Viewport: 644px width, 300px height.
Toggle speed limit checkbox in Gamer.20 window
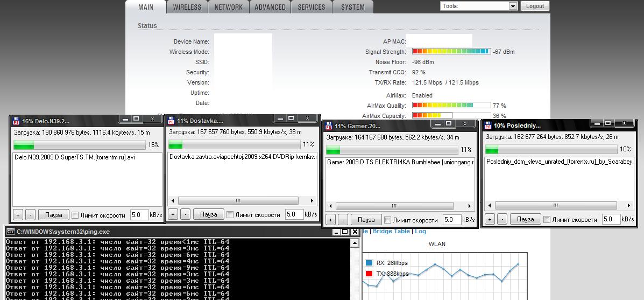(387, 220)
